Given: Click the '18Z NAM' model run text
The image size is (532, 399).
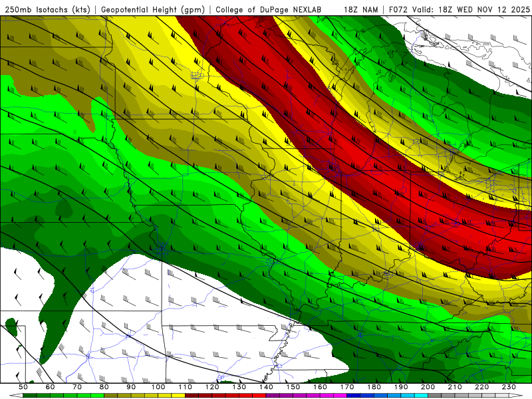Looking at the screenshot, I should click(x=360, y=9).
